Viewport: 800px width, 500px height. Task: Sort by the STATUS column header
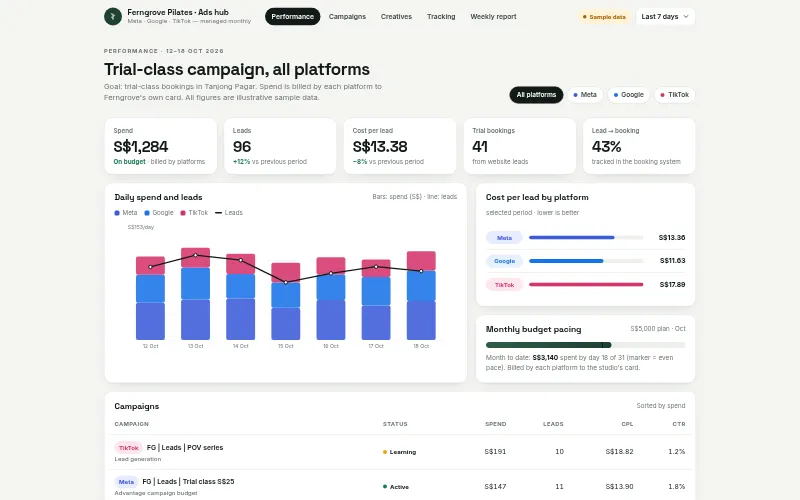(395, 424)
